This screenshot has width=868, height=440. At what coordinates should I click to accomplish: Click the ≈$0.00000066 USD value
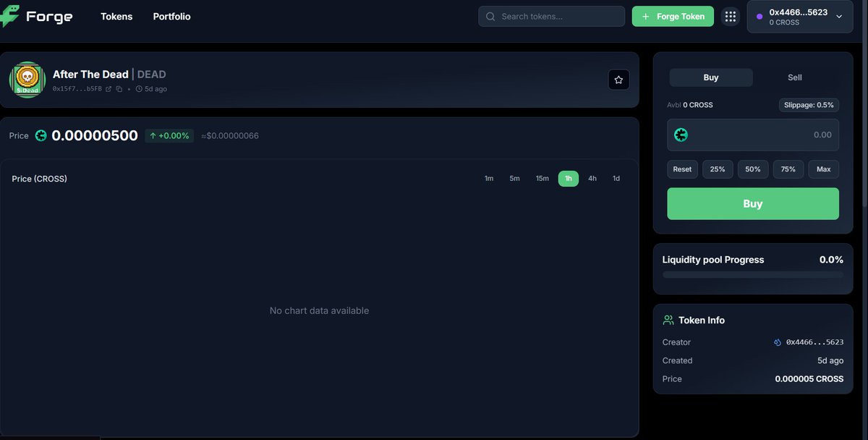point(229,136)
